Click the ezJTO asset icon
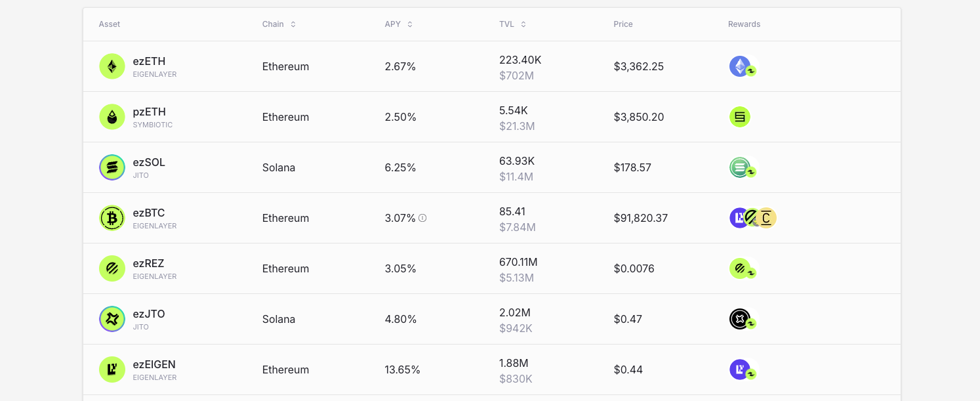This screenshot has height=401, width=980. click(x=112, y=319)
